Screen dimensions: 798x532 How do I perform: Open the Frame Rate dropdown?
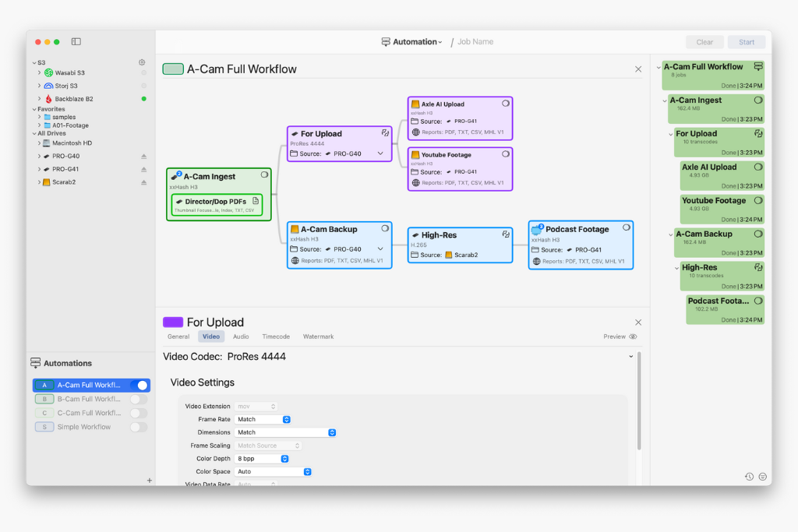tap(263, 420)
